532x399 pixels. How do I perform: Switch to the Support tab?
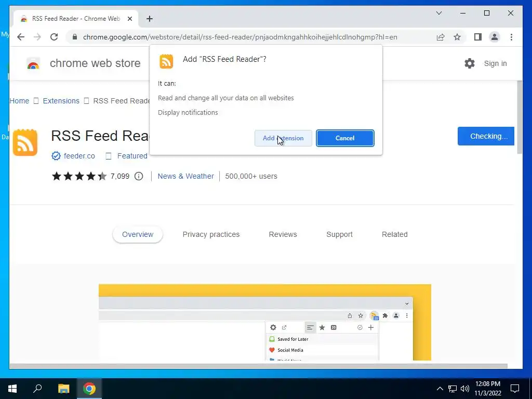pos(339,234)
